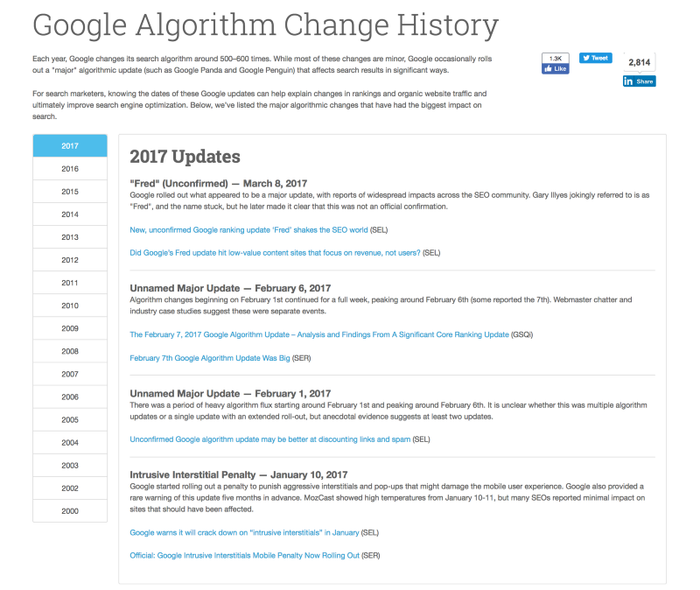Click 'February 7th Google Algorithm Update Was Big'
The width and height of the screenshot is (700, 590).
click(210, 358)
